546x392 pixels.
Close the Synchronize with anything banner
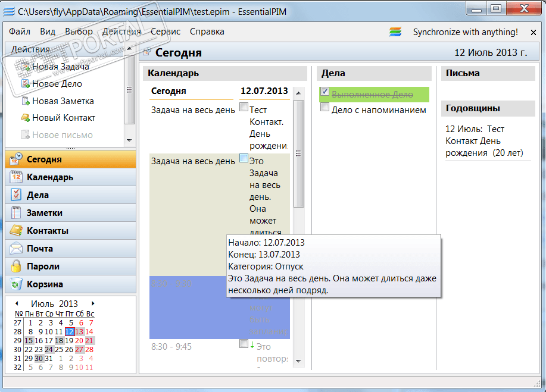tap(533, 32)
